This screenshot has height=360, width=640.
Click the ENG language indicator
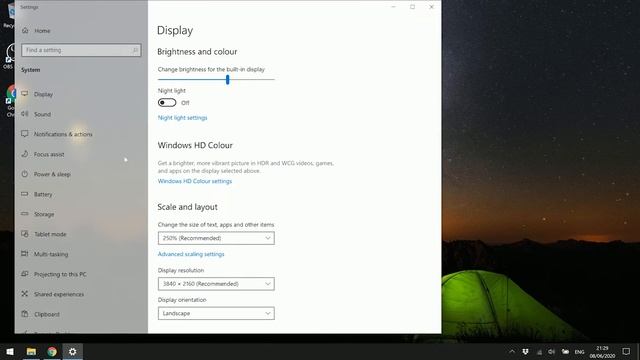click(579, 352)
